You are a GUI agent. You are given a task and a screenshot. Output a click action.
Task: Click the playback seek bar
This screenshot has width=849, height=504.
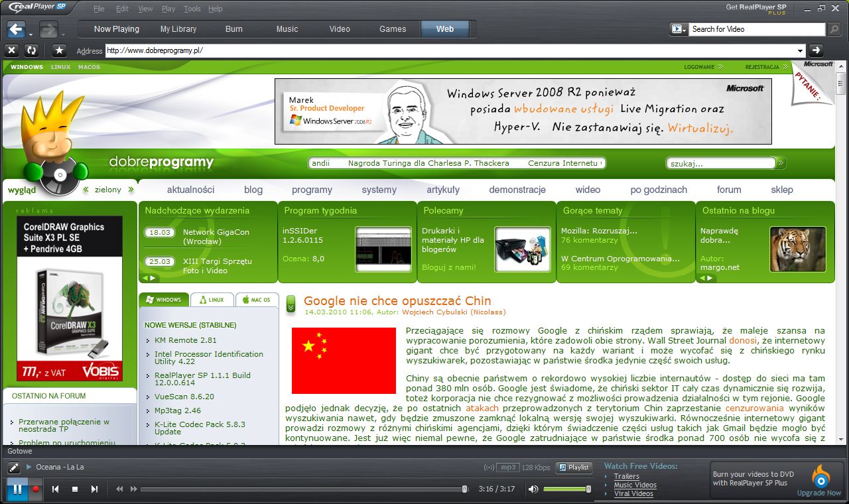click(x=304, y=489)
